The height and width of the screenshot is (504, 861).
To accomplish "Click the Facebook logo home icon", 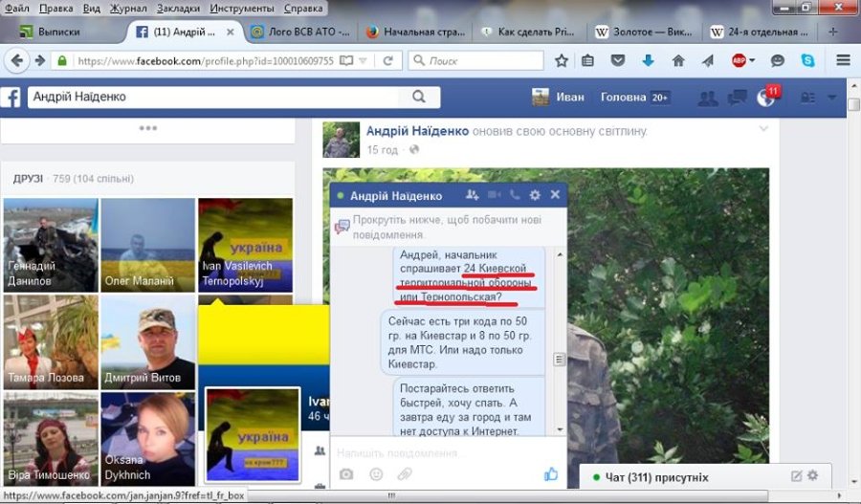I will [x=13, y=98].
